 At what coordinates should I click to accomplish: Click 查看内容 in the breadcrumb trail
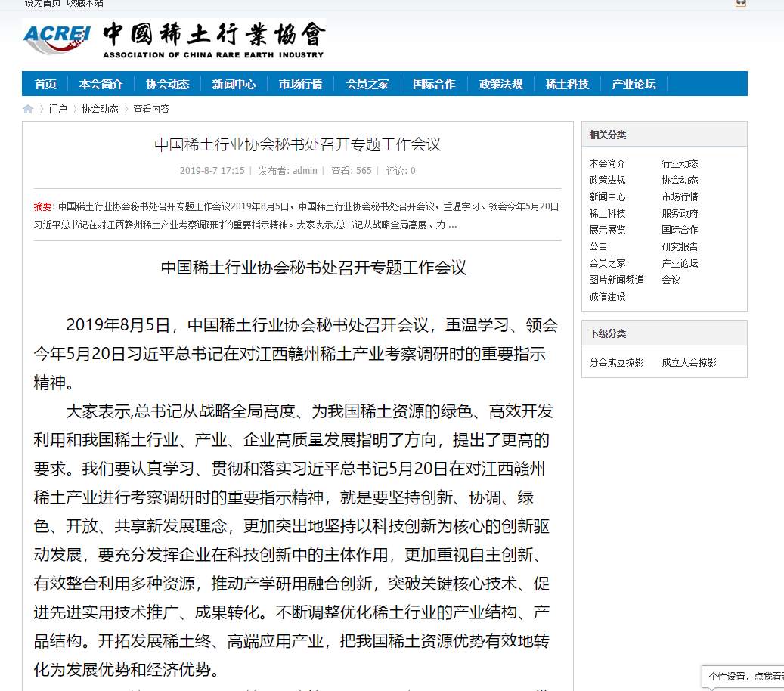(x=151, y=109)
